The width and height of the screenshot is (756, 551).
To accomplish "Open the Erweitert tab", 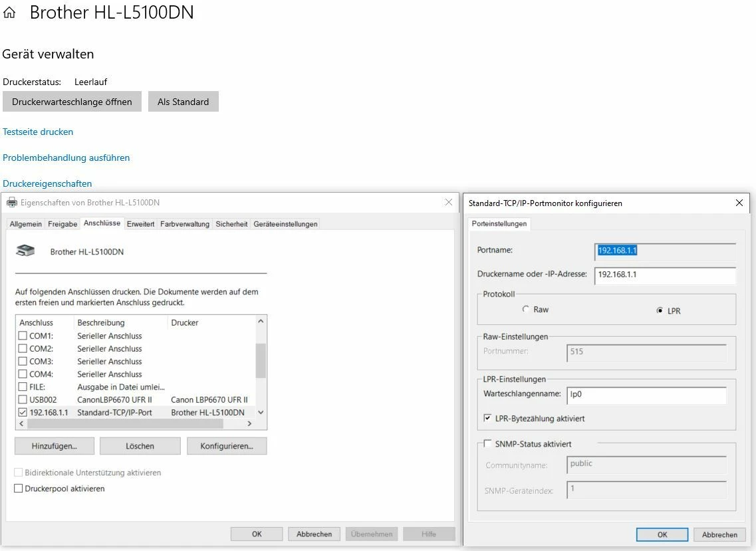I will [140, 224].
